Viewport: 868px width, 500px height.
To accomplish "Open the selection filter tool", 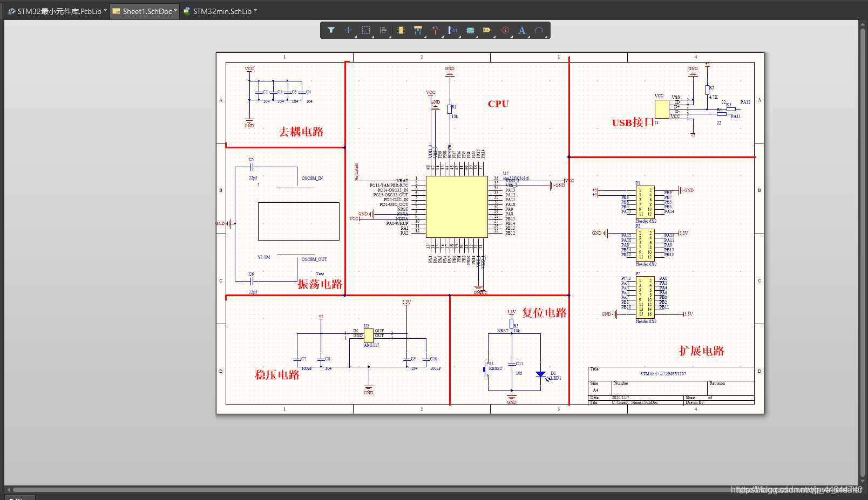I will point(331,30).
